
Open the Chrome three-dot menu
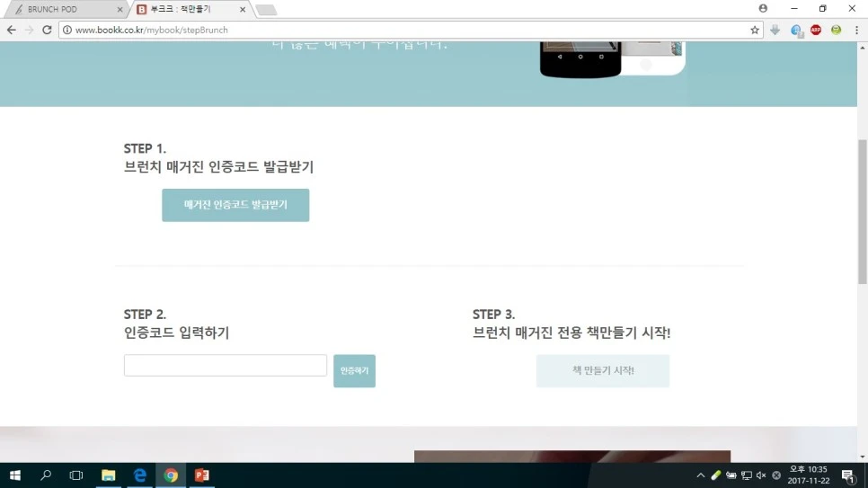coord(856,30)
